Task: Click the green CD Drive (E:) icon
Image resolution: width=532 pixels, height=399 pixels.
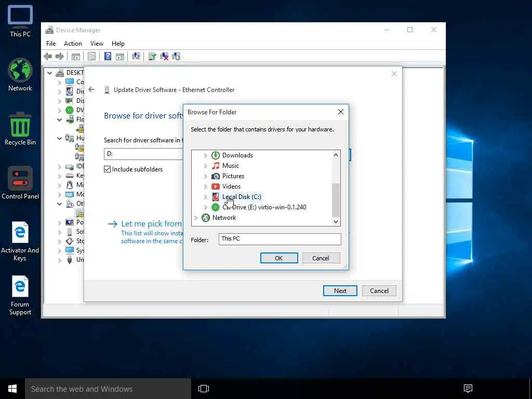Action: click(216, 207)
